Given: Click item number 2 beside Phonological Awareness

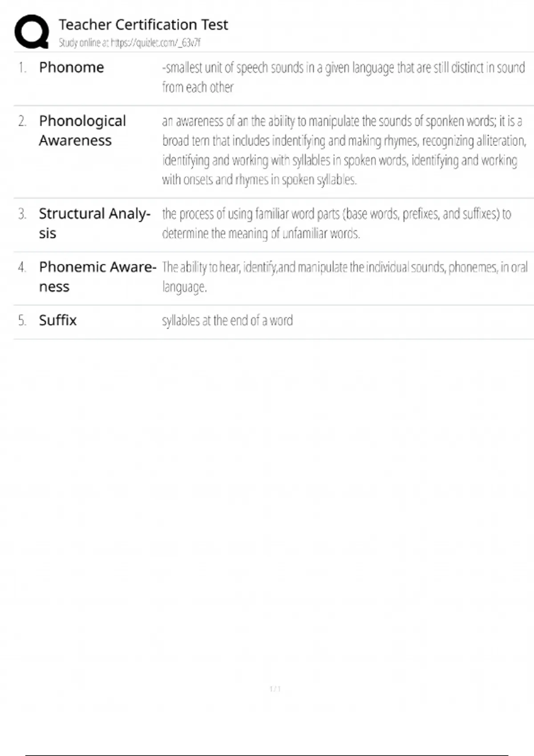Looking at the screenshot, I should pos(22,121).
